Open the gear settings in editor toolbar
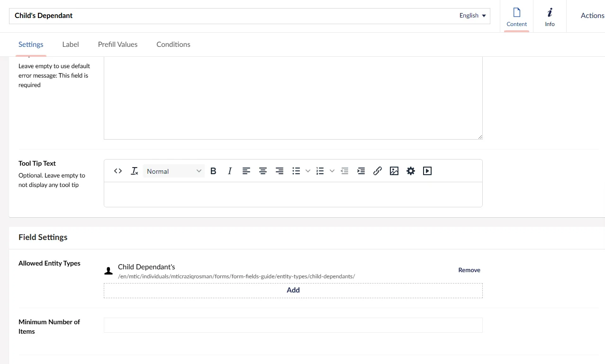The image size is (605, 364). 411,171
